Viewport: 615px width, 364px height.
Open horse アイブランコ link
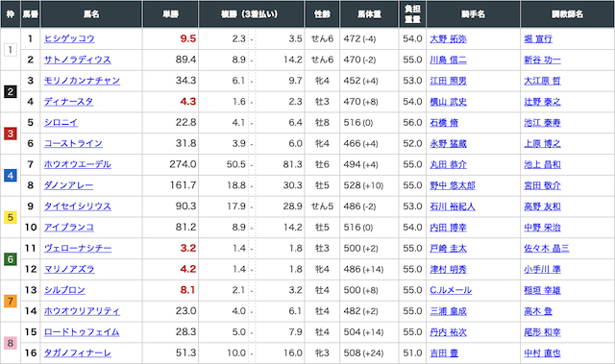(68, 228)
